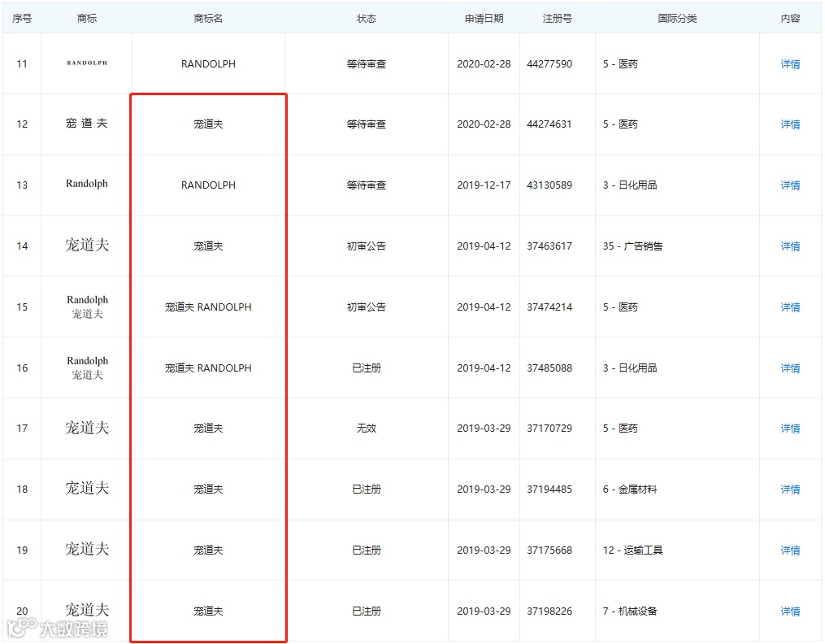This screenshot has height=644, width=825.
Task: Click the 宠道夫 trademark image in row 12
Action: (x=87, y=123)
